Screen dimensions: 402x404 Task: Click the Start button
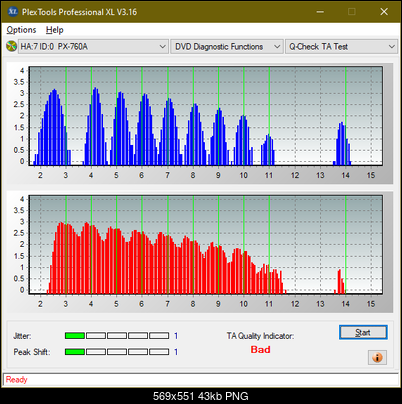tap(363, 332)
